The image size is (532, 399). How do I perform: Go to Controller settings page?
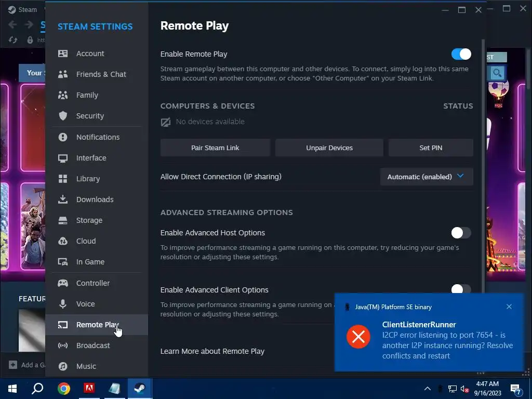point(97,283)
